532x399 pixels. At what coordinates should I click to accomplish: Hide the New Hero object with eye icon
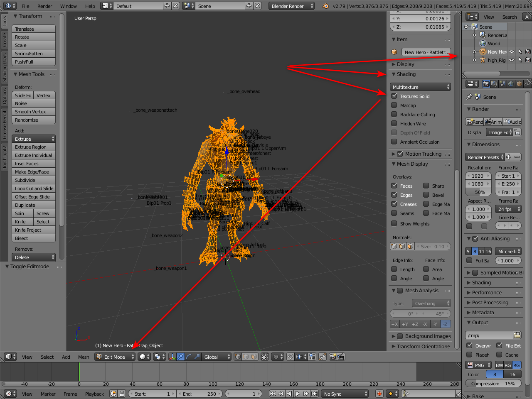pyautogui.click(x=512, y=52)
